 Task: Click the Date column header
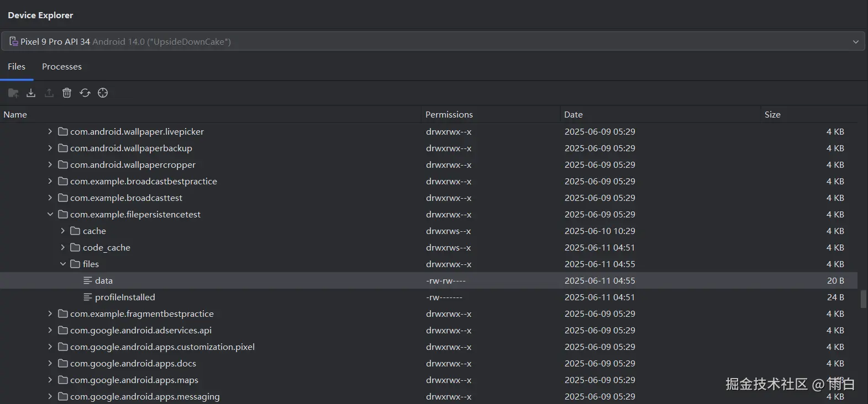tap(574, 114)
